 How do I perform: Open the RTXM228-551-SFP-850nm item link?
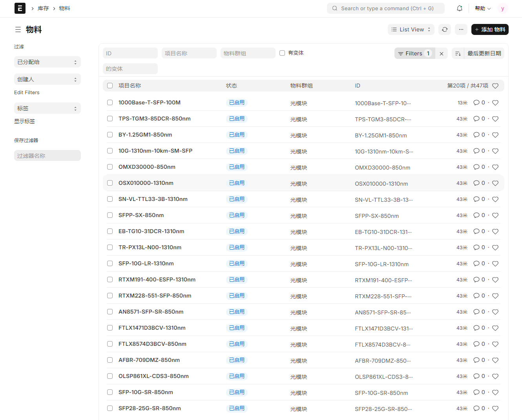pos(155,296)
